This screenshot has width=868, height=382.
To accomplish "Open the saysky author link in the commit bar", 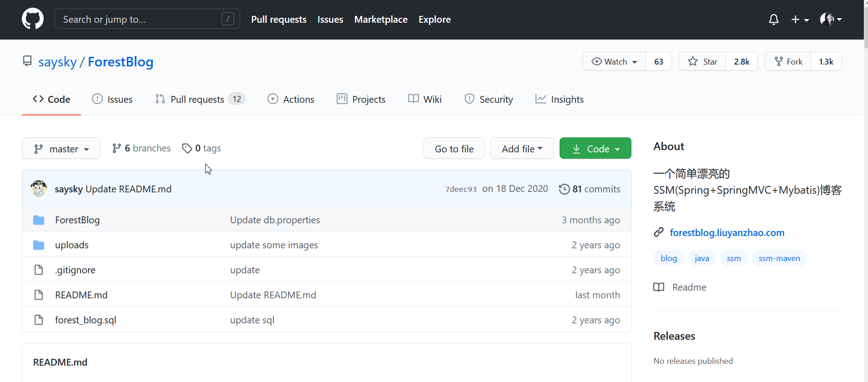I will tap(69, 189).
